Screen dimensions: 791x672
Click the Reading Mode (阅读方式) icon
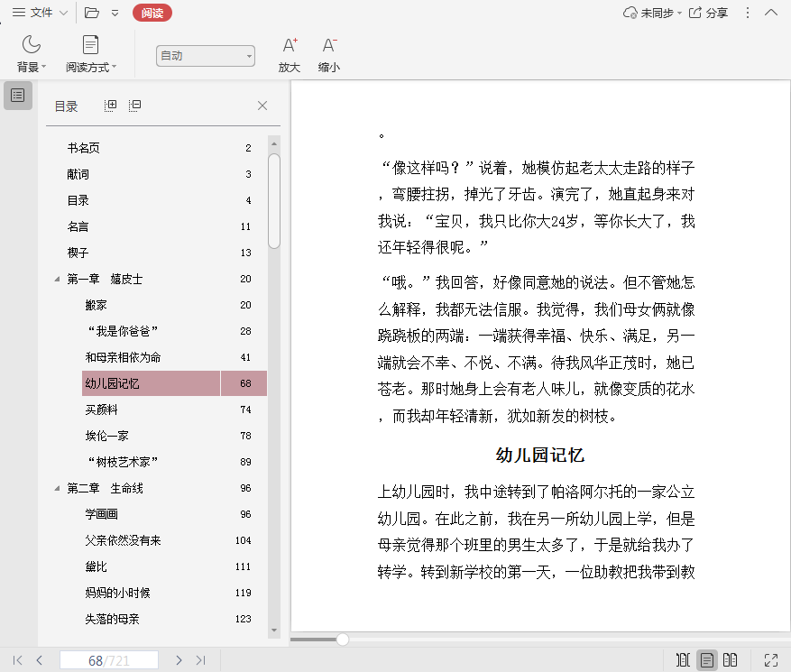[90, 45]
